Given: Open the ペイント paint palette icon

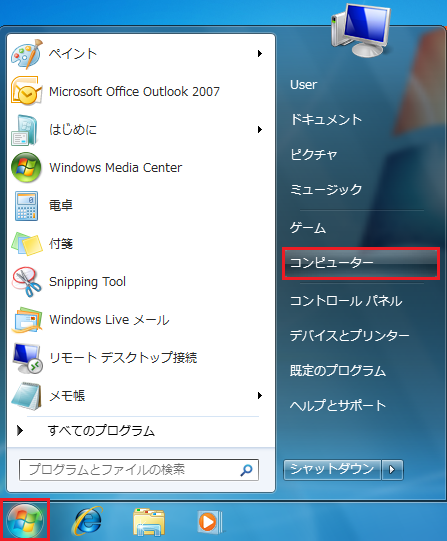Looking at the screenshot, I should point(27,53).
